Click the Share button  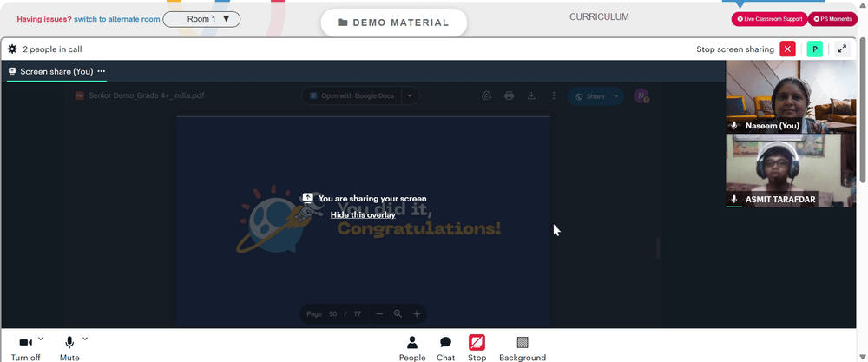[x=589, y=96]
